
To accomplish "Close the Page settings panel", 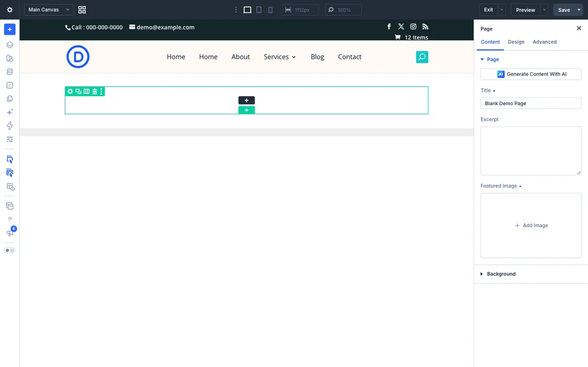I will click(578, 28).
